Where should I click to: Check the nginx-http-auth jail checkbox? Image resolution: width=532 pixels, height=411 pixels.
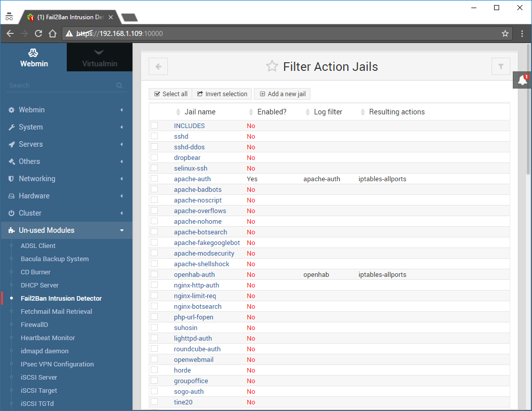(154, 284)
